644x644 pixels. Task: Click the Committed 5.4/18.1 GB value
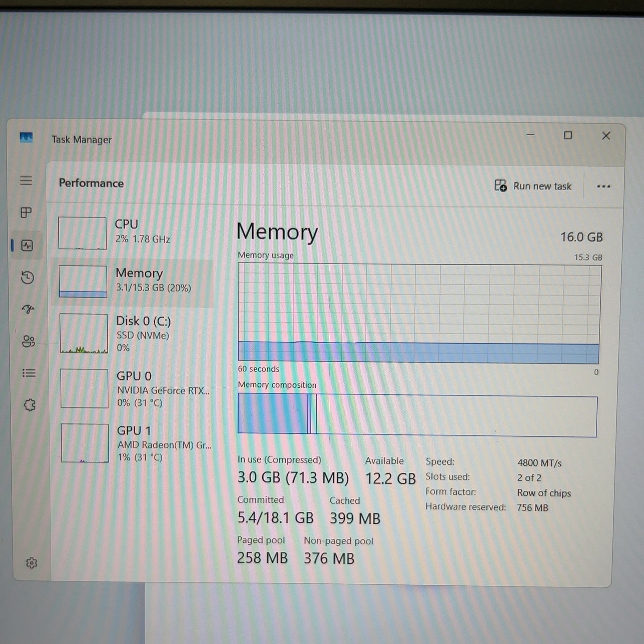(275, 518)
